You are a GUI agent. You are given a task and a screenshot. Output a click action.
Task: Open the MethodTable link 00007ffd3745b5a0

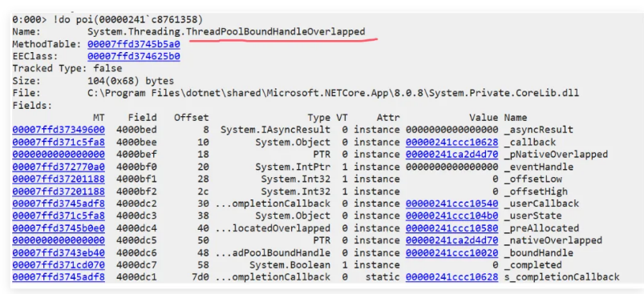pos(133,44)
